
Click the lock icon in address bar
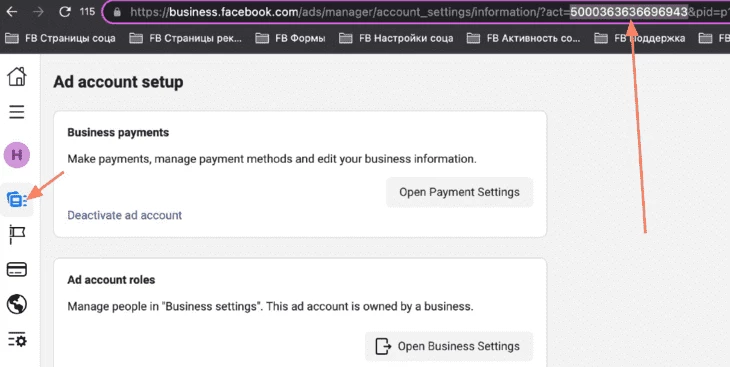pos(117,12)
